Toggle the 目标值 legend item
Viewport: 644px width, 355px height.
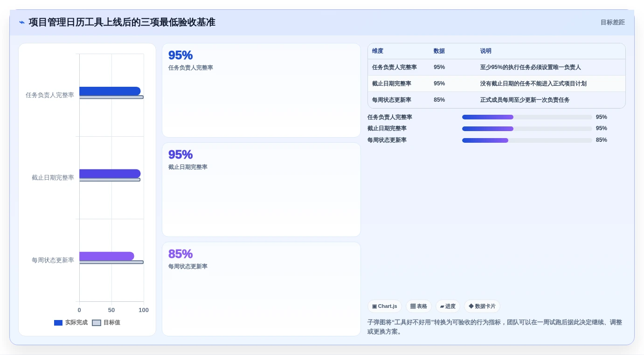106,322
